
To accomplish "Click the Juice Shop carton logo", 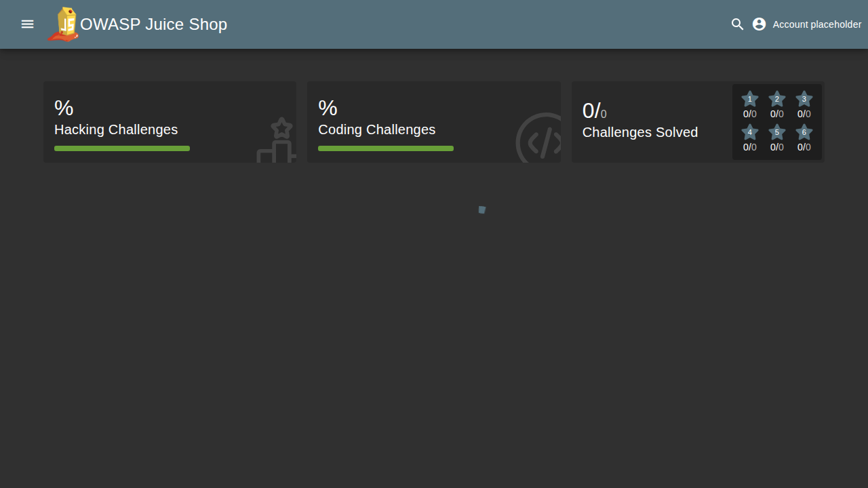I will (64, 25).
